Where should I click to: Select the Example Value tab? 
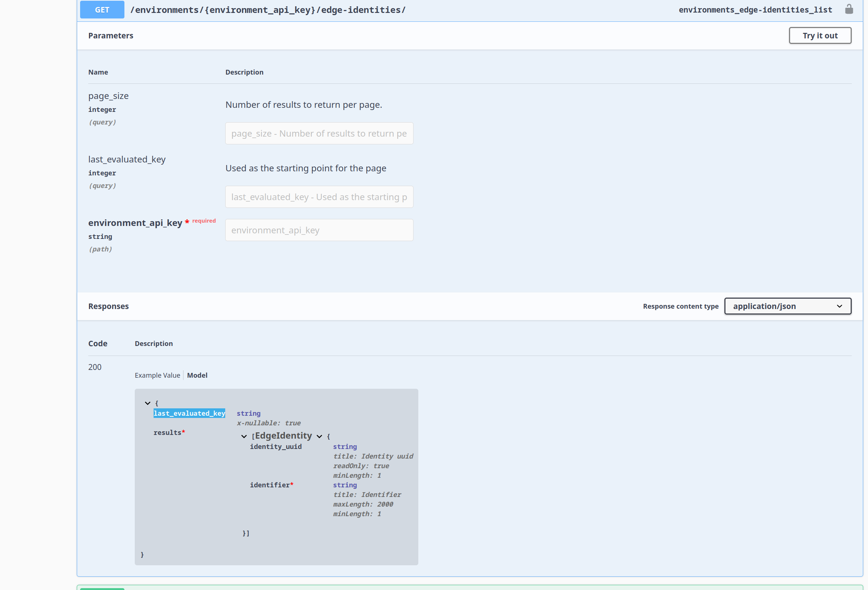point(157,375)
